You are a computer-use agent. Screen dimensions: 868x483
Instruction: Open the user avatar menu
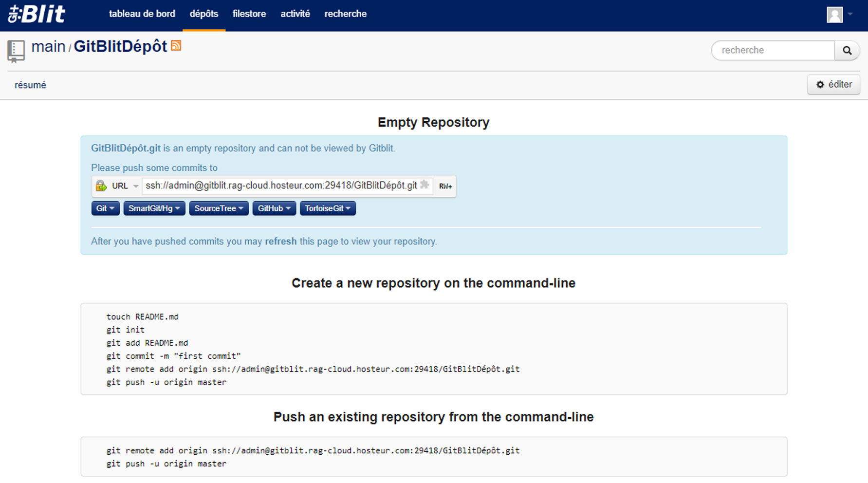839,15
